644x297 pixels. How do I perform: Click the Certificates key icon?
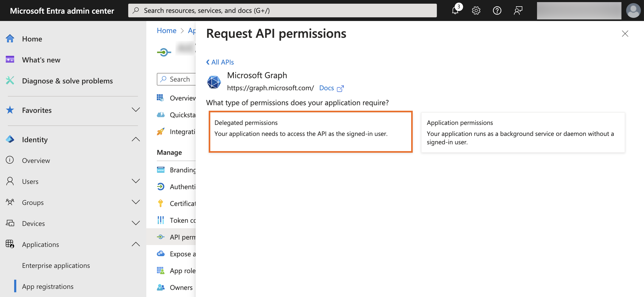(x=160, y=203)
